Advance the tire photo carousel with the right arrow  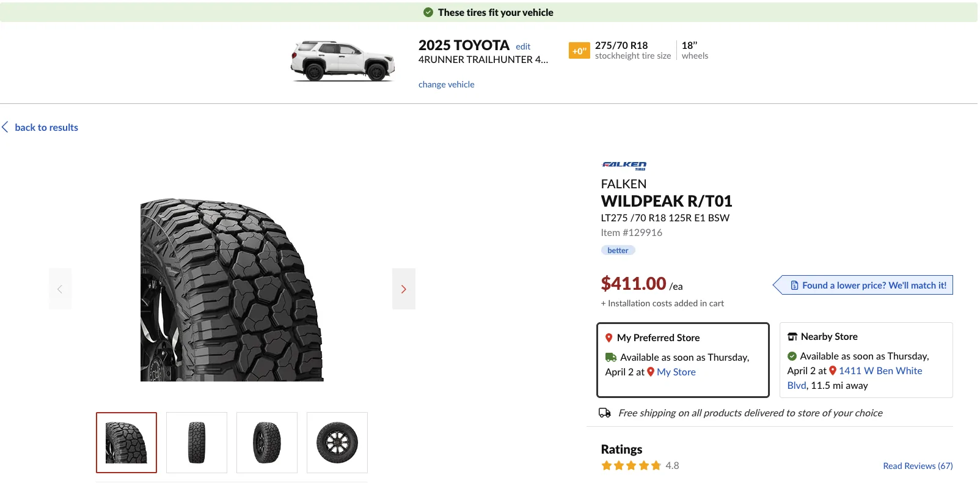pos(403,288)
